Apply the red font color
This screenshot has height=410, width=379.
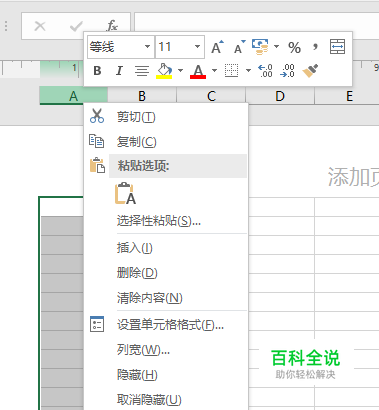198,71
